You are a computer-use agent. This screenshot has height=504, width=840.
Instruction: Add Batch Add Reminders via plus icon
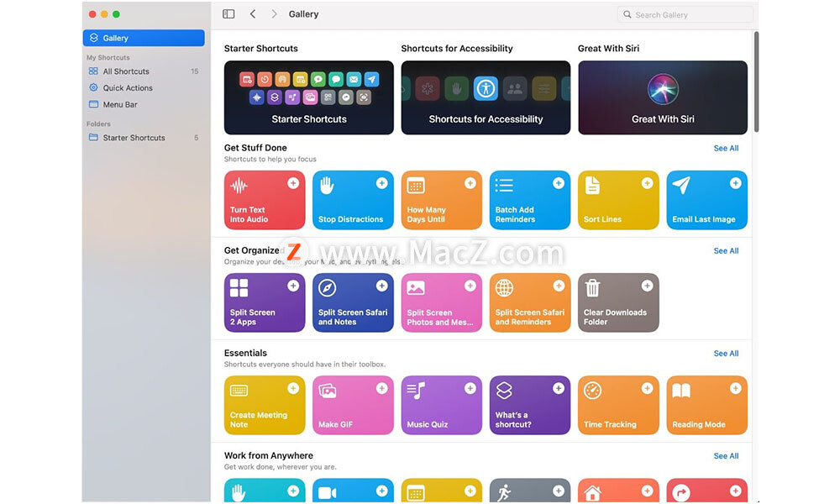coord(559,183)
